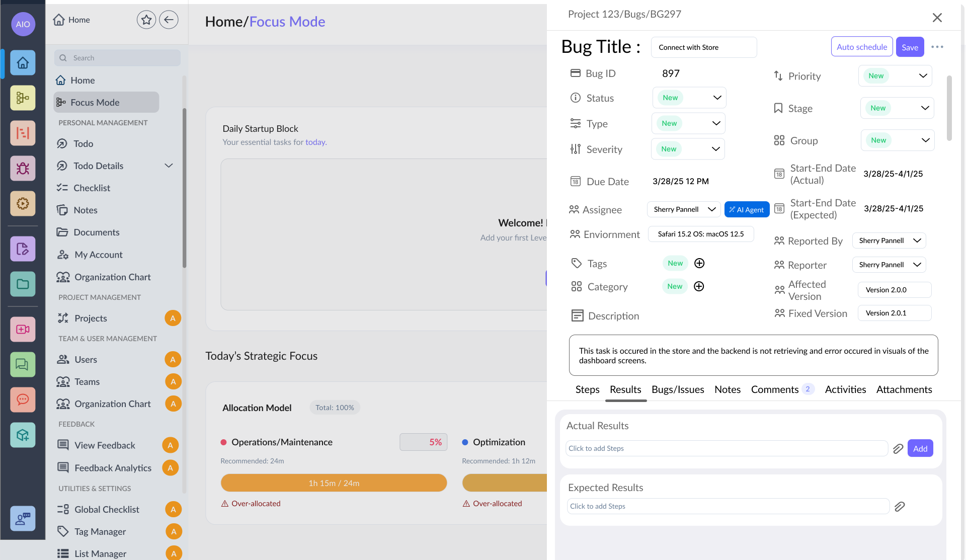Add a category with plus icon
966x560 pixels.
pyautogui.click(x=699, y=286)
